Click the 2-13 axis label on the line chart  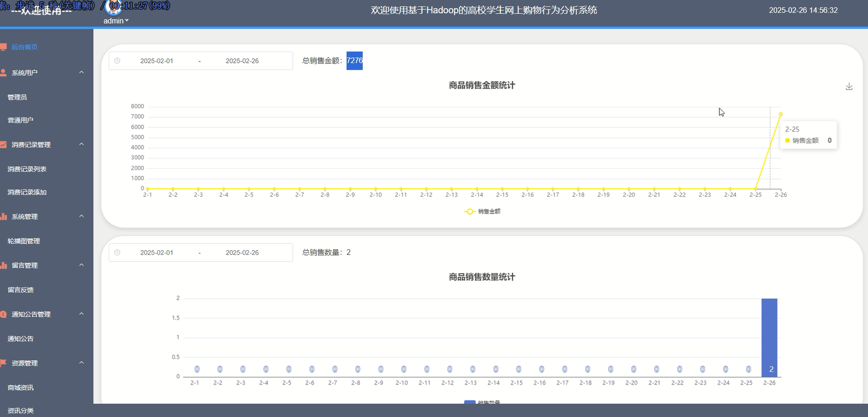[x=451, y=195]
